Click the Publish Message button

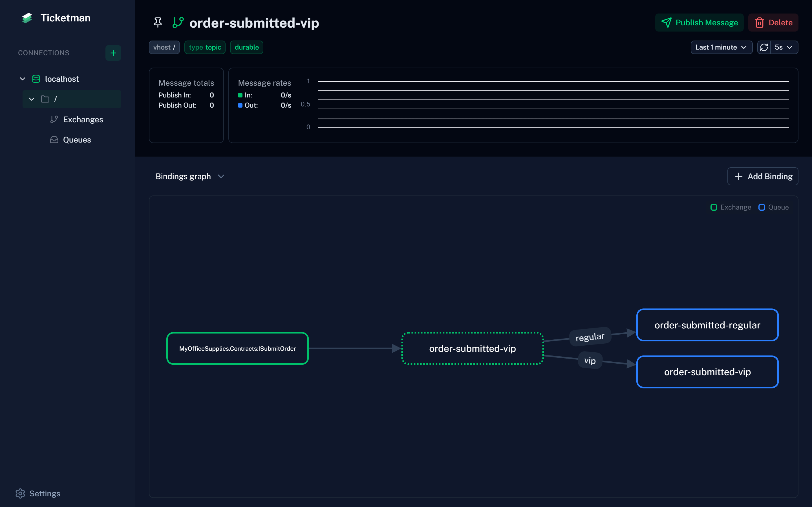point(699,23)
